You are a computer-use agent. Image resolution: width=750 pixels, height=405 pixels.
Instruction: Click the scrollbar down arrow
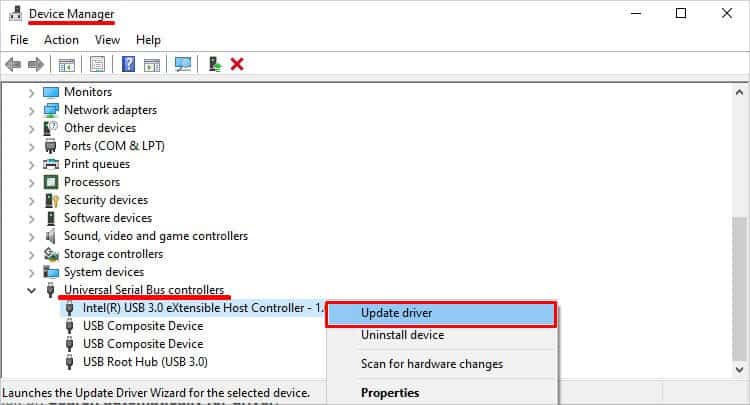point(739,369)
